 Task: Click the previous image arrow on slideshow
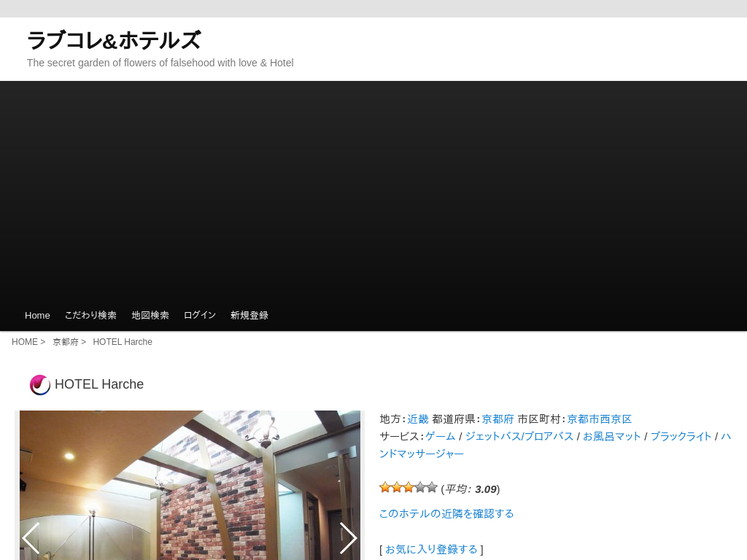31,538
